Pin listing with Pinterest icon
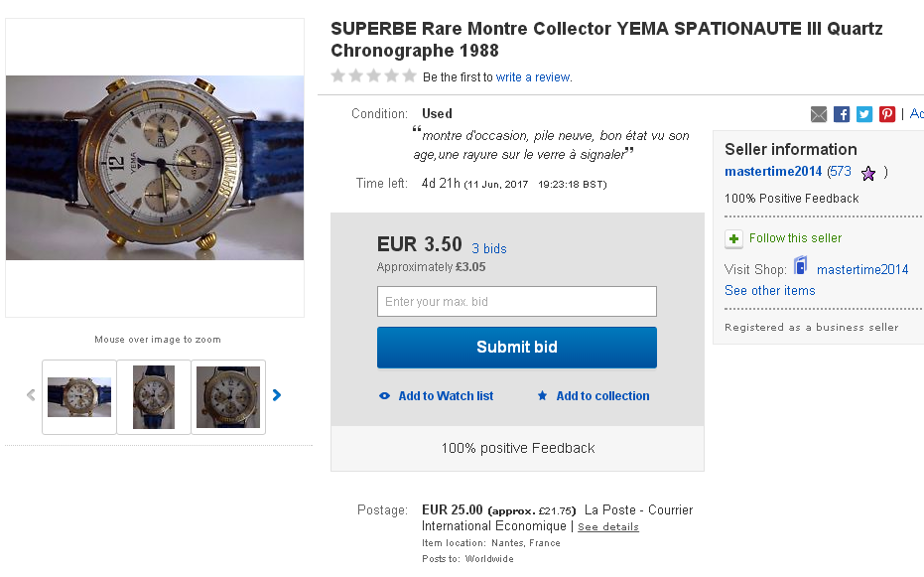The image size is (924, 577). click(x=887, y=114)
